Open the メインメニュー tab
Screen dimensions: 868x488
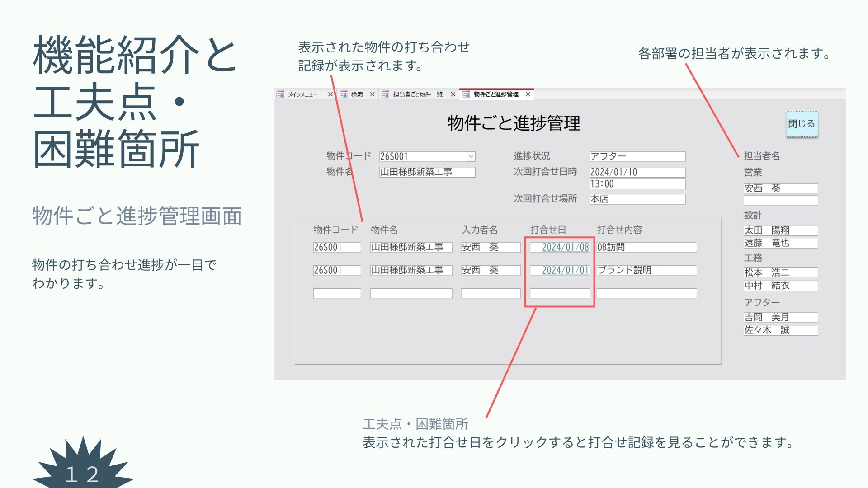[x=302, y=94]
